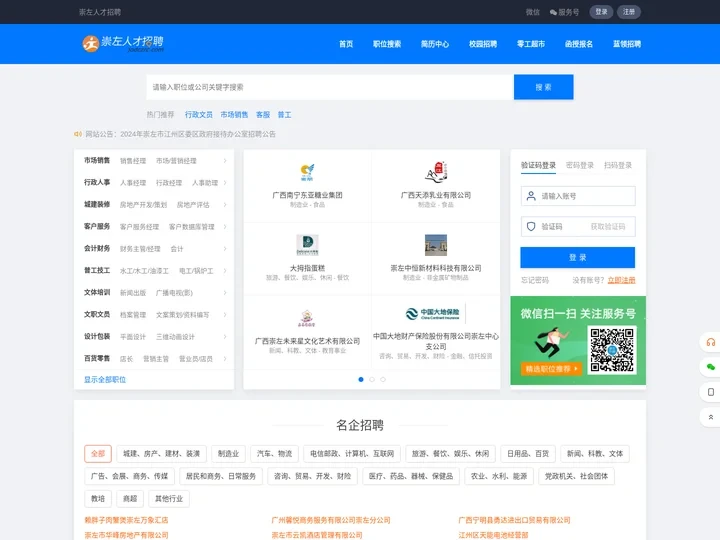Open the WeChat floating sidebar icon
The height and width of the screenshot is (540, 720).
pyautogui.click(x=710, y=367)
